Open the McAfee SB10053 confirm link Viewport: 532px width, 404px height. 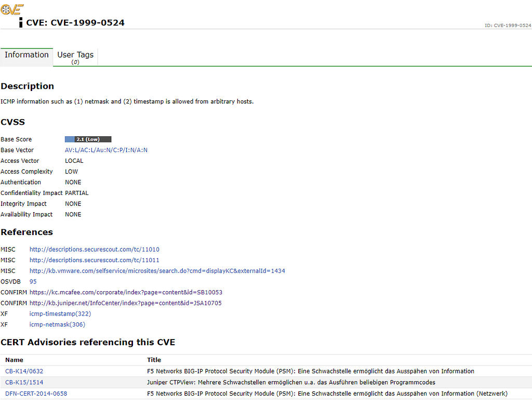[126, 292]
